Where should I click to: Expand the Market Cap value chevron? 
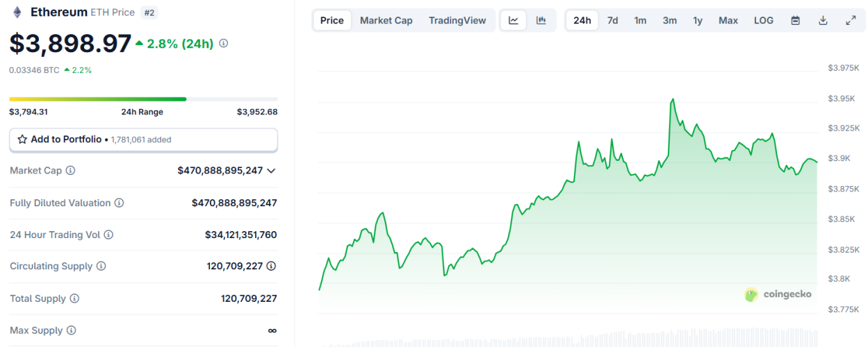271,171
